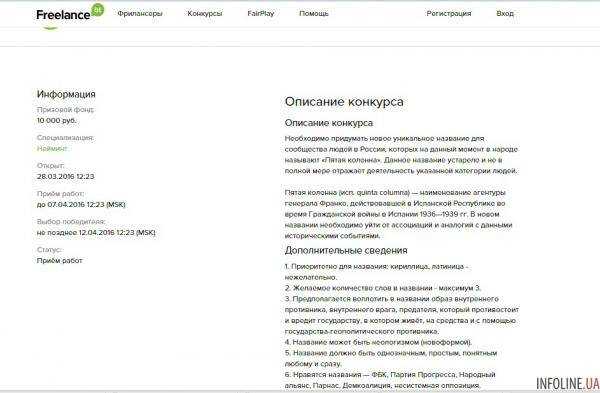Open the Фрилансеры menu item
The height and width of the screenshot is (393, 600).
point(140,13)
